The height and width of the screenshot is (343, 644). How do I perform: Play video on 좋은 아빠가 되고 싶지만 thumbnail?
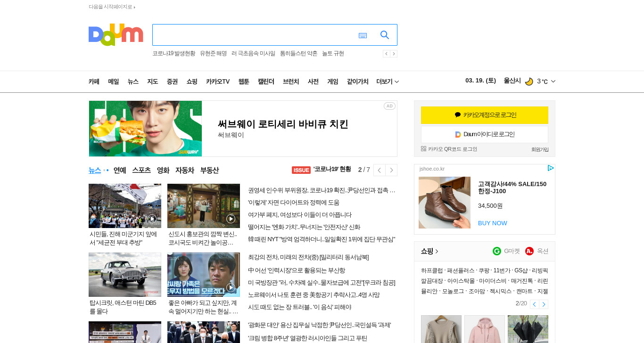[x=231, y=287]
